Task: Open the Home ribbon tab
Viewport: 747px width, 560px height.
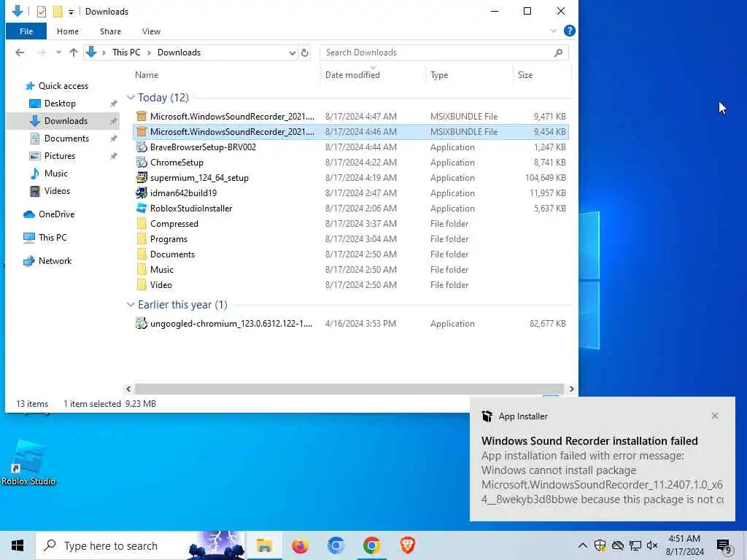Action: [68, 31]
